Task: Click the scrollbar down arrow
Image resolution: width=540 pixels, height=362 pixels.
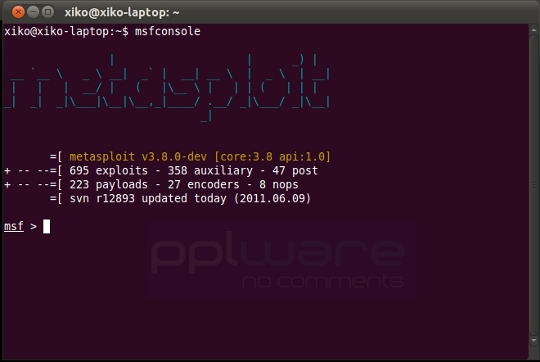Action: (534, 341)
